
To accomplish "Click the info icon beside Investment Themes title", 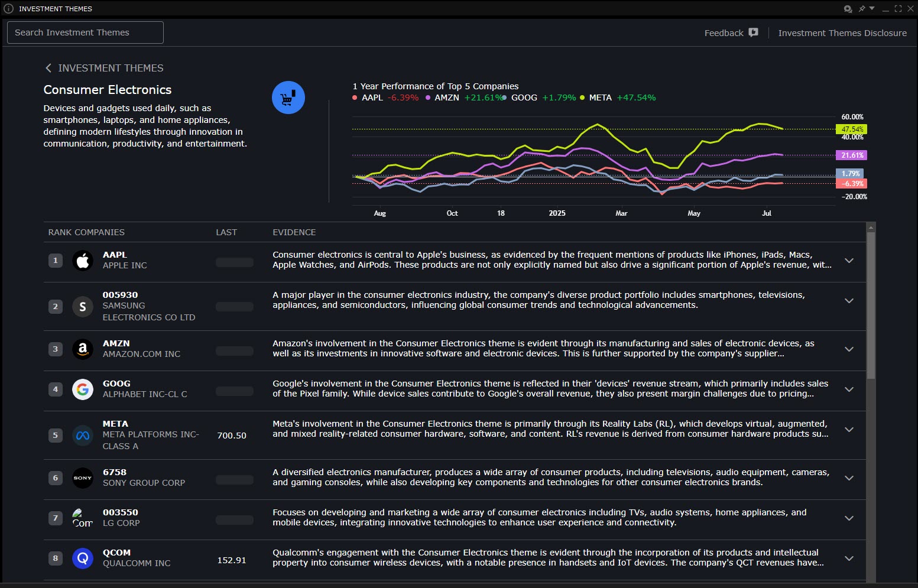I will (x=8, y=8).
